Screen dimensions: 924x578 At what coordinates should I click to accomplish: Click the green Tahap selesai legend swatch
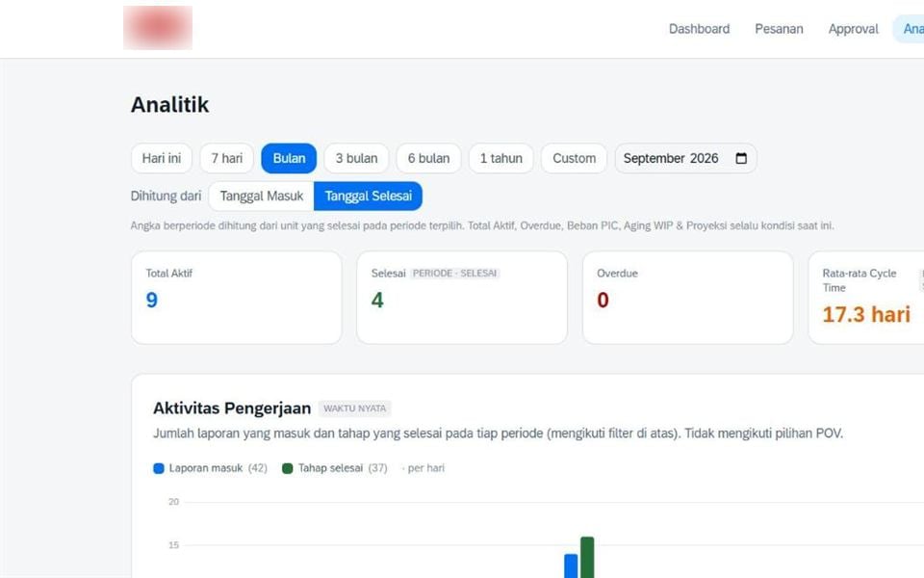pos(288,468)
